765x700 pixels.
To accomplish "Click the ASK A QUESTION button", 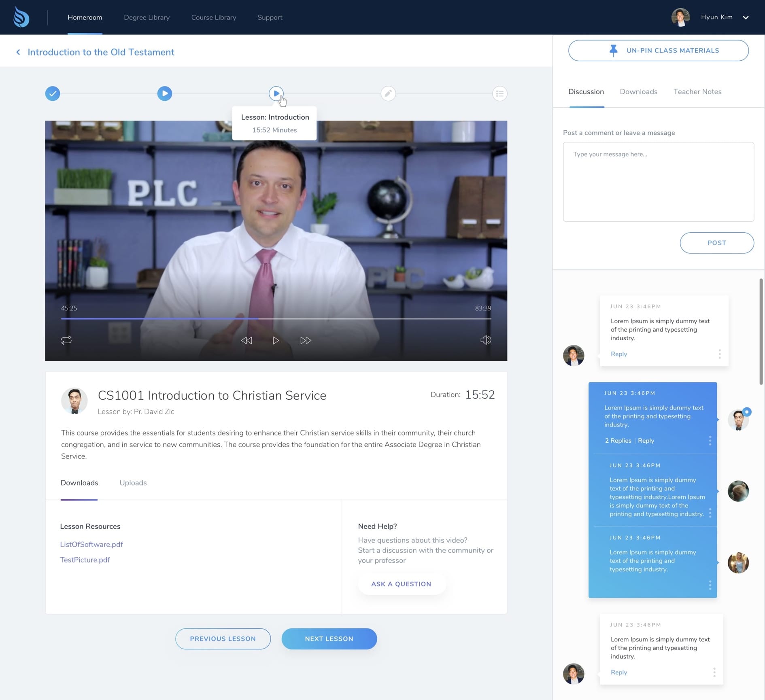I will click(401, 584).
